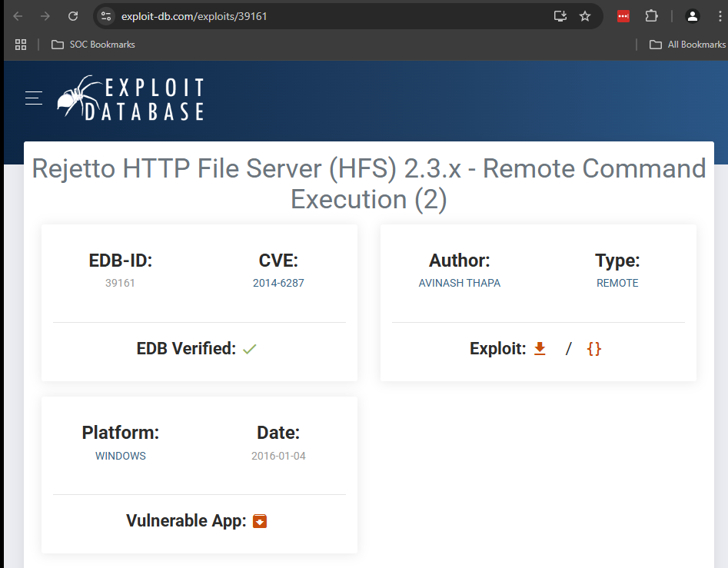Image resolution: width=728 pixels, height=568 pixels.
Task: Download the vulnerable app archive
Action: [260, 521]
